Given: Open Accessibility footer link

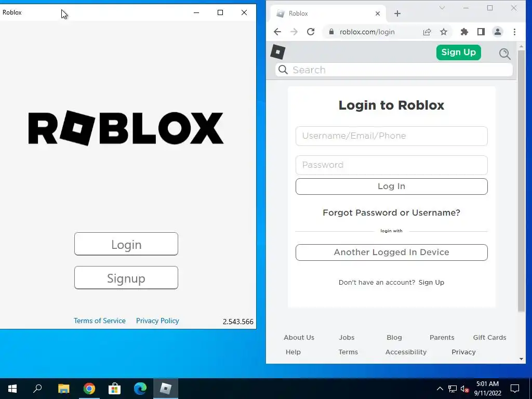Looking at the screenshot, I should click(406, 352).
